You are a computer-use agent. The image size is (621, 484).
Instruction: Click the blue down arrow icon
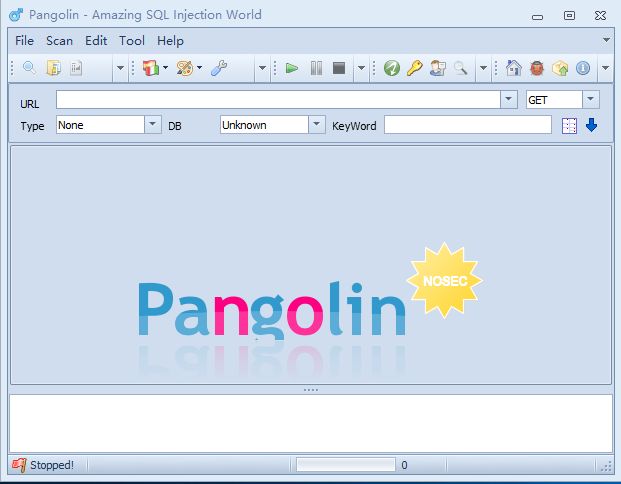click(x=591, y=125)
